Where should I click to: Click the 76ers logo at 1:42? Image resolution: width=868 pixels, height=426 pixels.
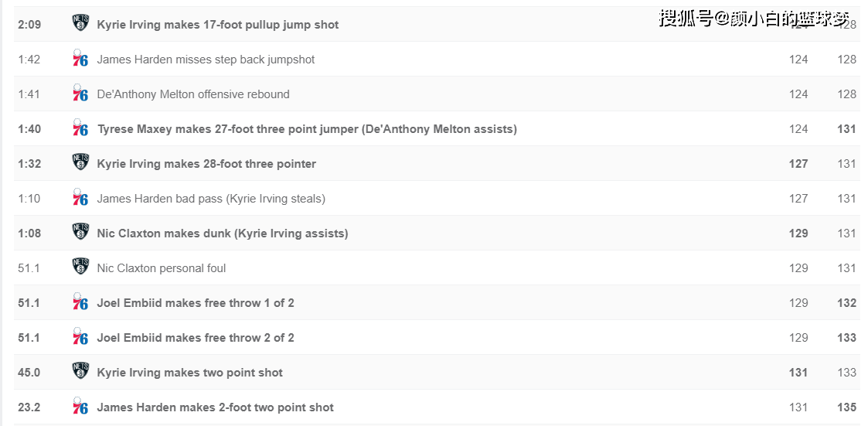click(x=80, y=58)
